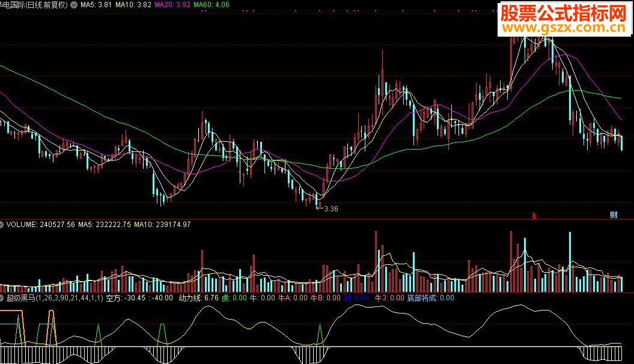Select the 底部将成: 0.00 label
634x364 pixels.
pos(431,298)
